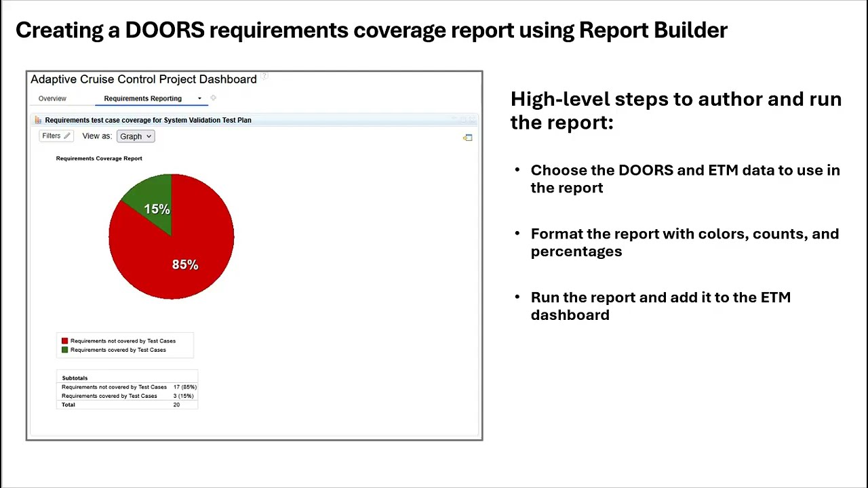This screenshot has width=868, height=488.
Task: Click green legend swatch for covered requirements
Action: (64, 350)
